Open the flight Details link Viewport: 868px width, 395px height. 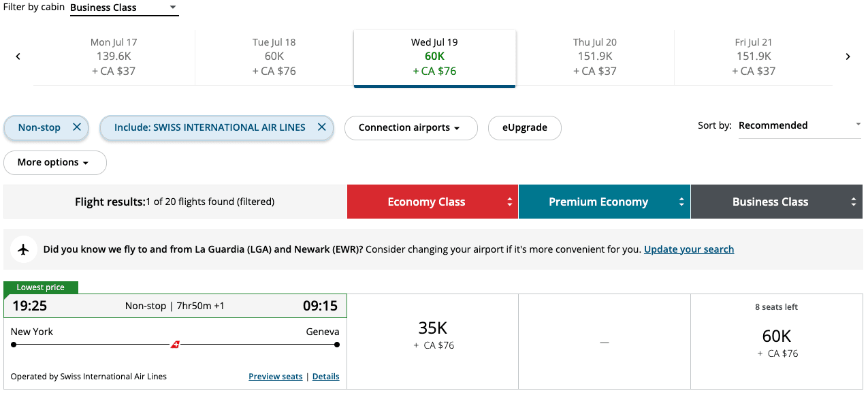pos(325,377)
